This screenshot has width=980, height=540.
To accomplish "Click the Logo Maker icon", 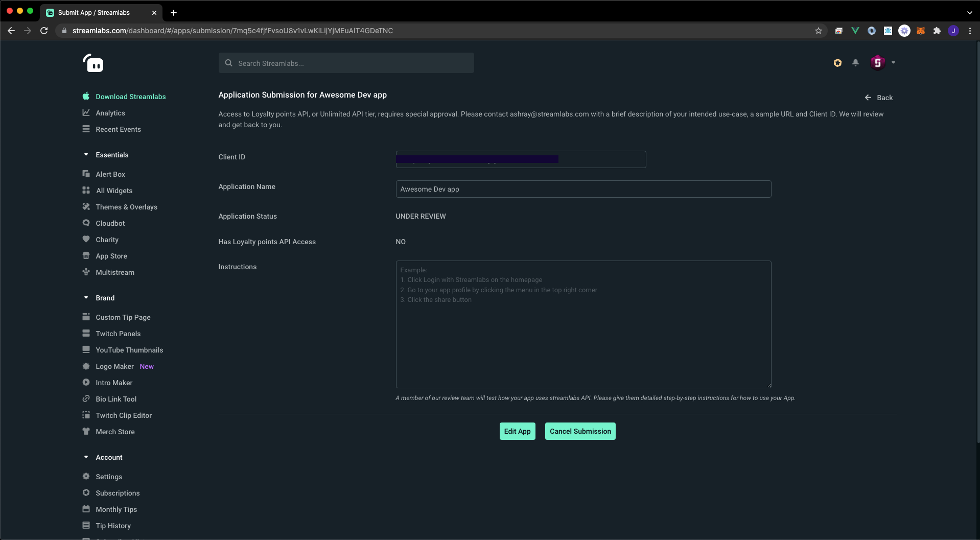I will (86, 366).
